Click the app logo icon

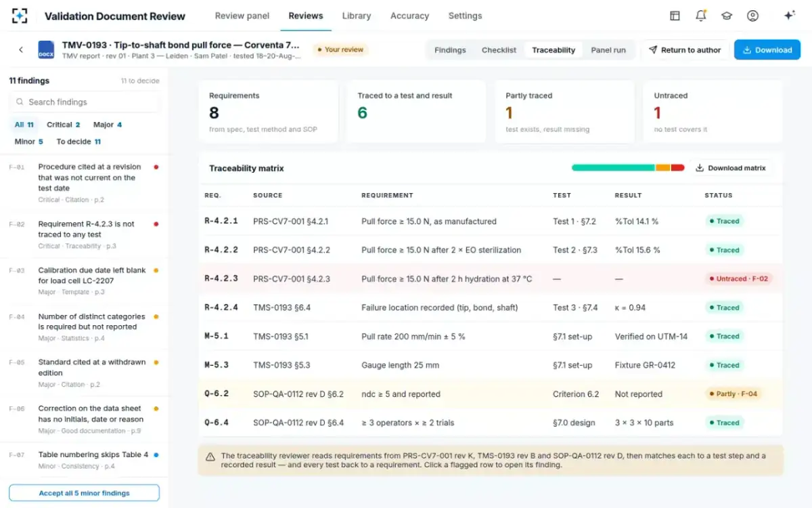pos(20,16)
